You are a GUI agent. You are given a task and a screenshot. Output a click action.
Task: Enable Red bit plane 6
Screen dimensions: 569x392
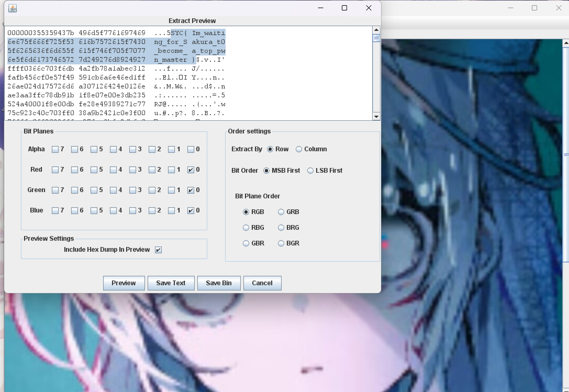click(x=74, y=170)
